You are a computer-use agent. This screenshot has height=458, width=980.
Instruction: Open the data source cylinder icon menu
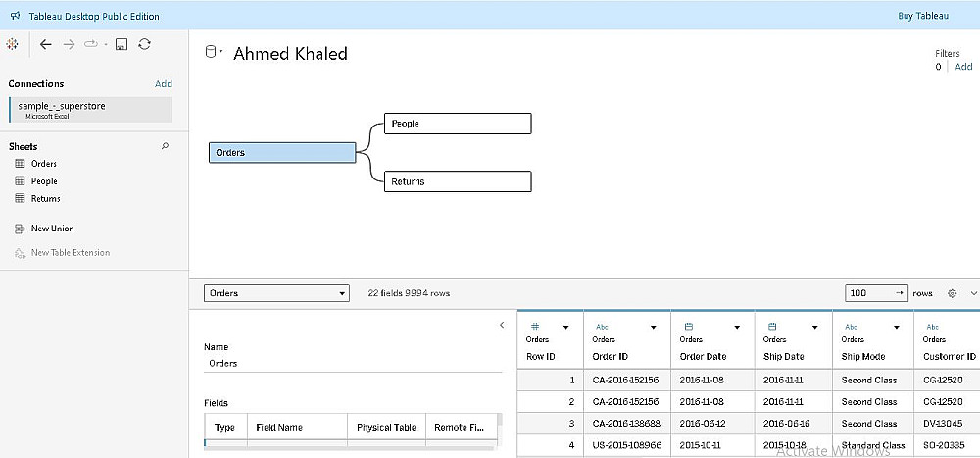coord(214,53)
